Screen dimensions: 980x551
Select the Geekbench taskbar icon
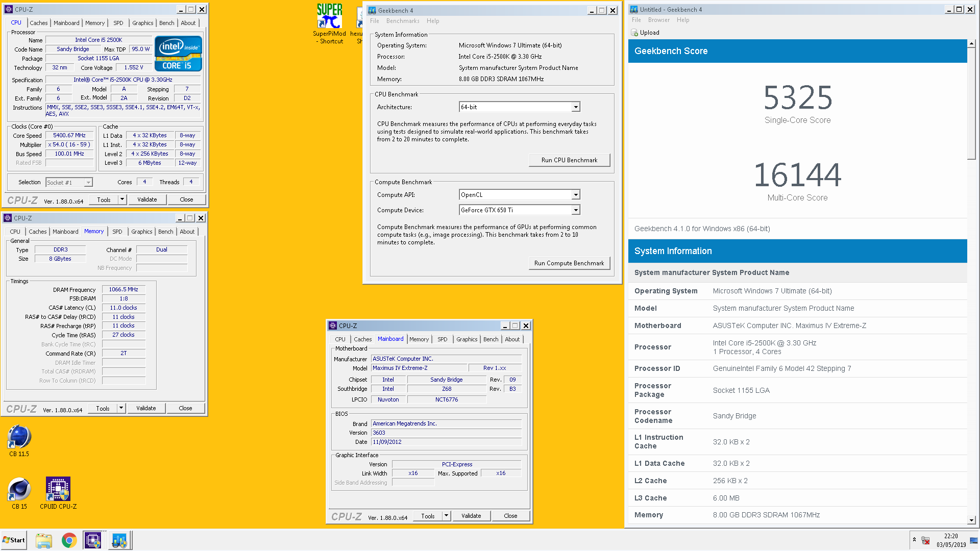tap(120, 540)
